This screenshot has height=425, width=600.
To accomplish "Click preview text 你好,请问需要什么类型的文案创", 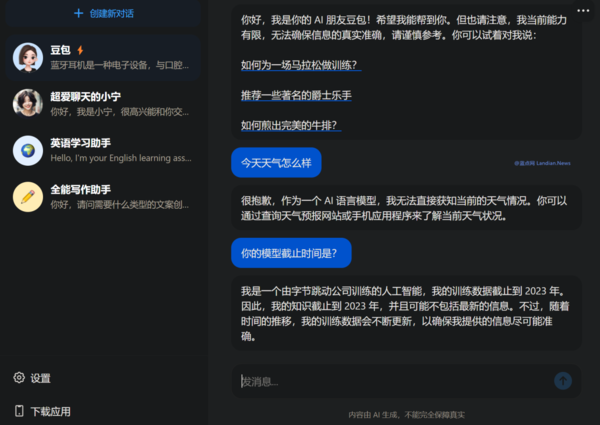I will tap(119, 205).
